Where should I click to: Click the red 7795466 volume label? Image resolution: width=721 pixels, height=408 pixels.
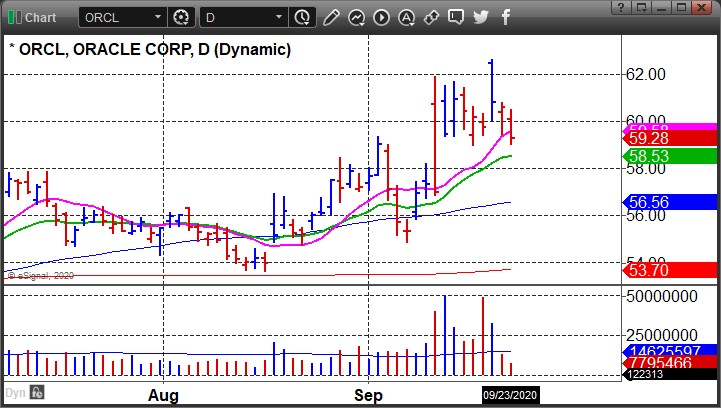(x=670, y=362)
